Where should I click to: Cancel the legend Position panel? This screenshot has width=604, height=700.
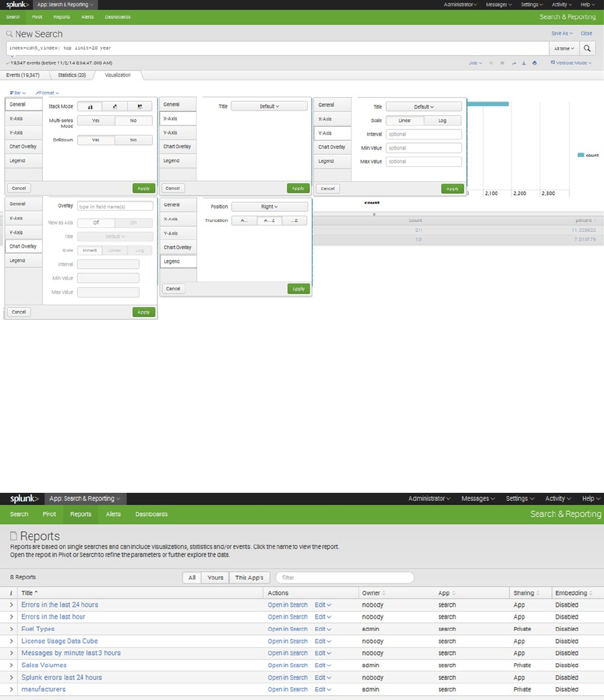[173, 289]
